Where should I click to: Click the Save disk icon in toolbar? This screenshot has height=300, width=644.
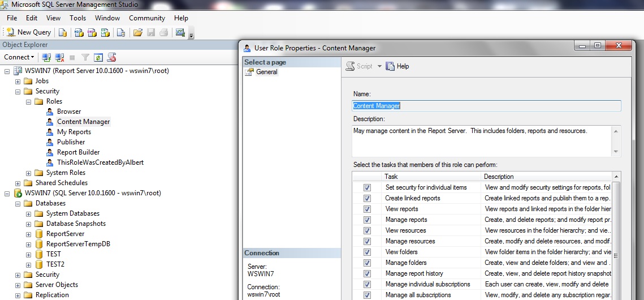tap(151, 32)
